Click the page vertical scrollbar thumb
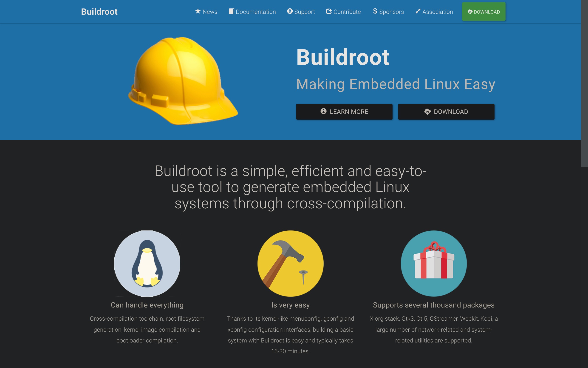This screenshot has width=588, height=368. [584, 83]
